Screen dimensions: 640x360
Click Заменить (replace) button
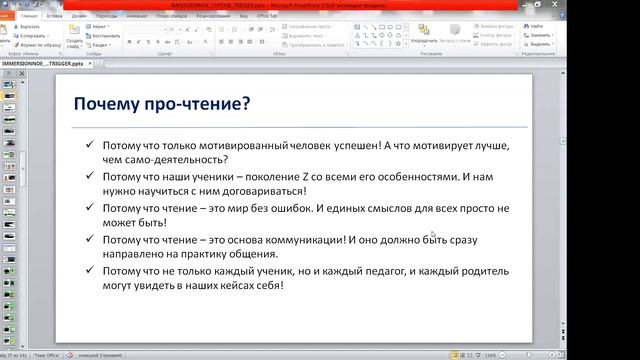click(539, 35)
